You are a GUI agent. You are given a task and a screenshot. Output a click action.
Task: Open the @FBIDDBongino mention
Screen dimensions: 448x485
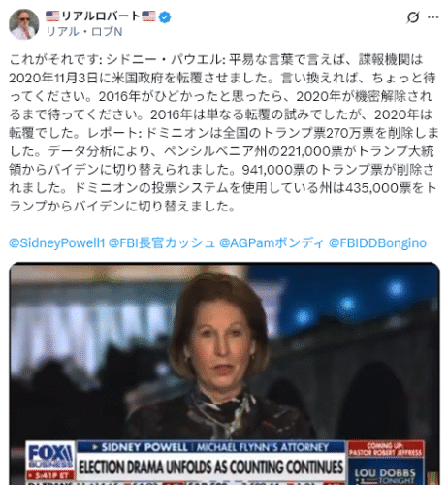377,242
